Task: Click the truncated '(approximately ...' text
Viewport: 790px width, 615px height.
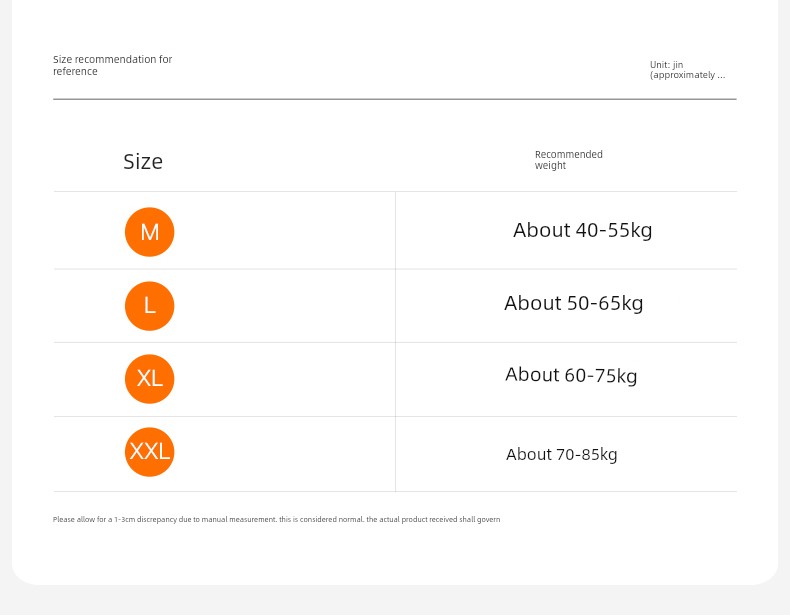Action: [x=687, y=75]
